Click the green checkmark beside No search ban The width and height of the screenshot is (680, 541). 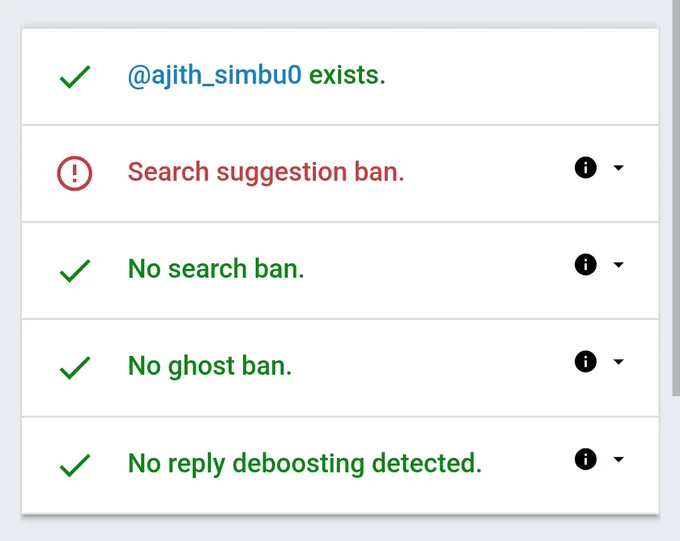(75, 271)
